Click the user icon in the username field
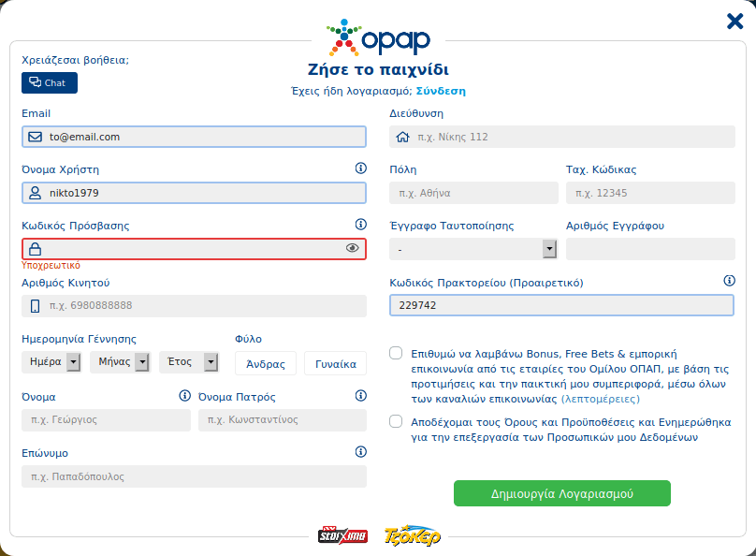The width and height of the screenshot is (756, 556). click(x=35, y=193)
